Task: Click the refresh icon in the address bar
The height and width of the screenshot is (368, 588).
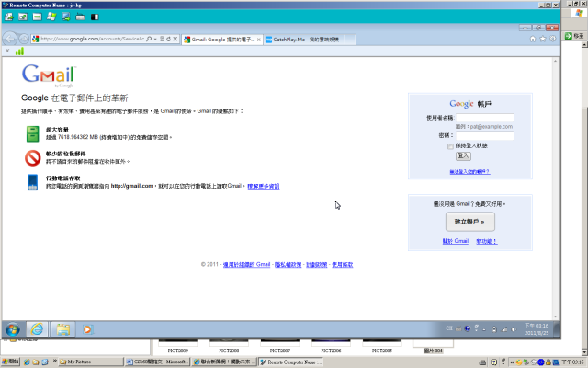Action: pyautogui.click(x=168, y=39)
